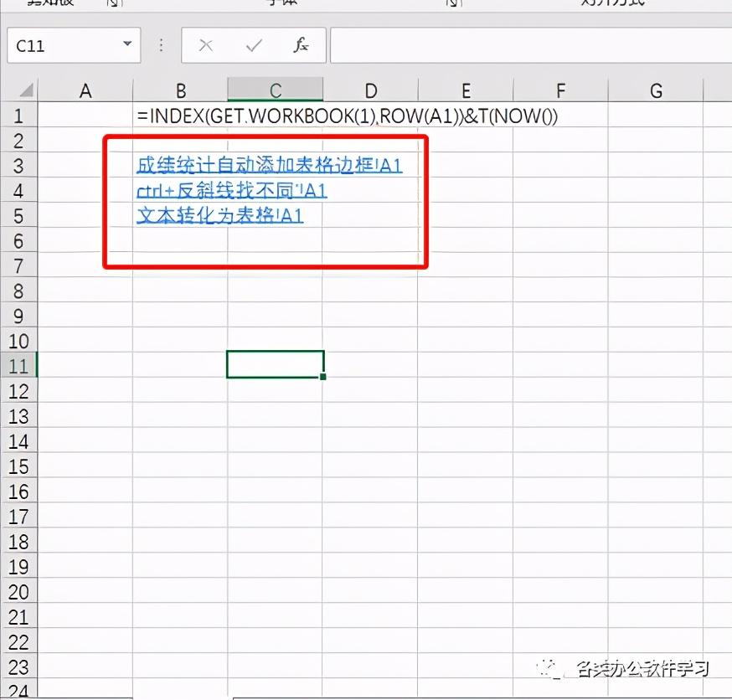Open the Name Box dropdown arrow
The image size is (732, 700).
(x=127, y=44)
